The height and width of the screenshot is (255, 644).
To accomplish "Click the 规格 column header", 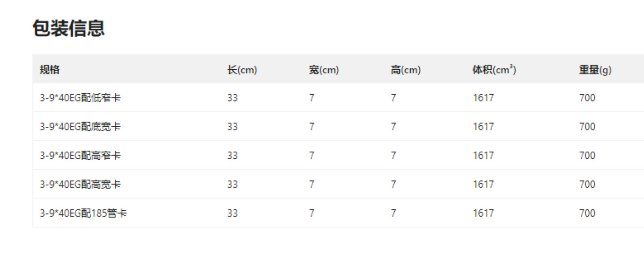I will pyautogui.click(x=50, y=70).
